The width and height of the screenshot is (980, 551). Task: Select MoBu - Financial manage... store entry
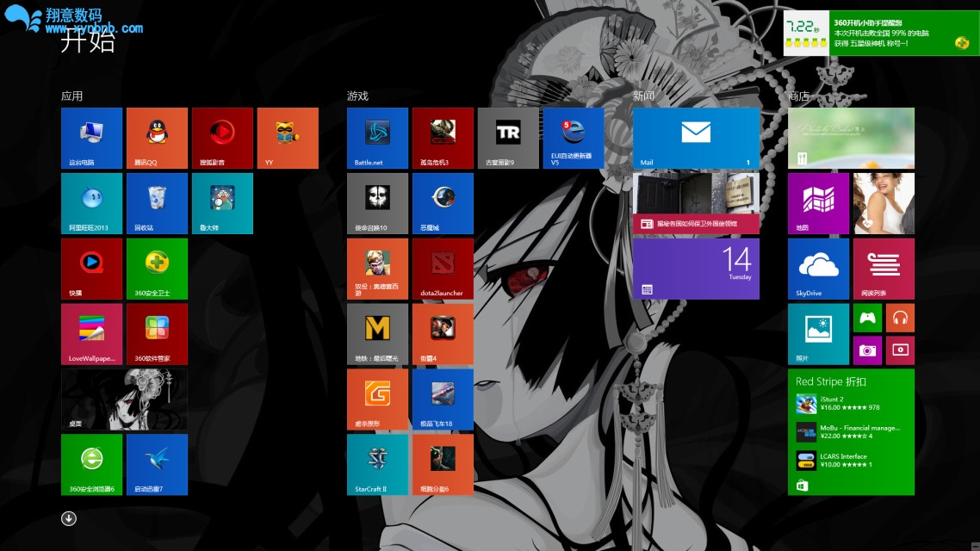(x=848, y=431)
